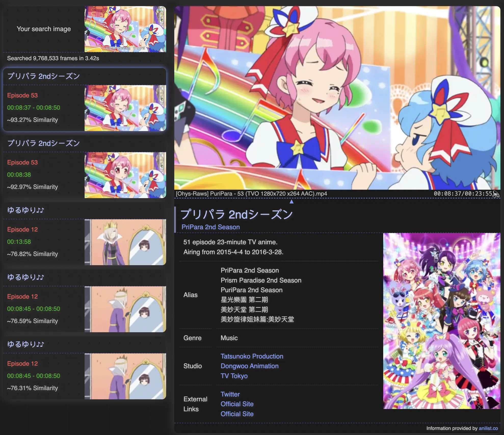This screenshot has height=435, width=504.
Task: Toggle the speaker mute icon beside timecode
Action: (496, 194)
